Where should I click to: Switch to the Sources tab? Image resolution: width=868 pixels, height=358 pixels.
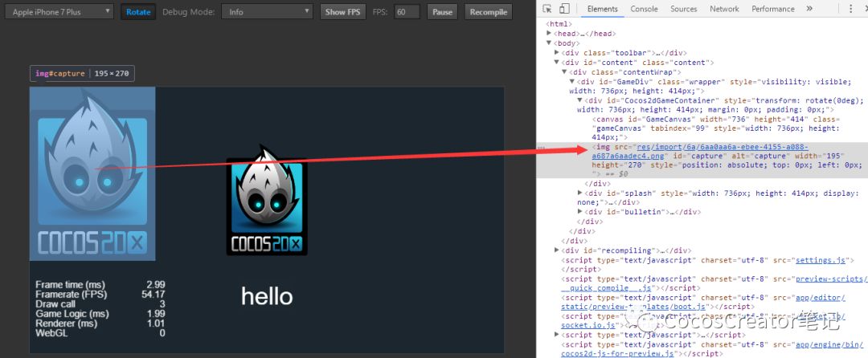coord(684,9)
